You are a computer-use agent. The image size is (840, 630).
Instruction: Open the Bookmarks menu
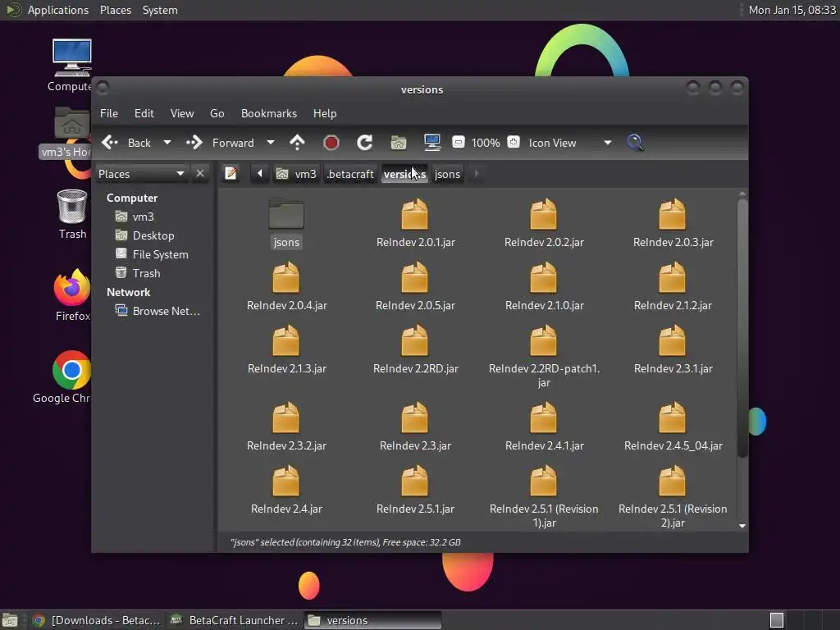268,113
